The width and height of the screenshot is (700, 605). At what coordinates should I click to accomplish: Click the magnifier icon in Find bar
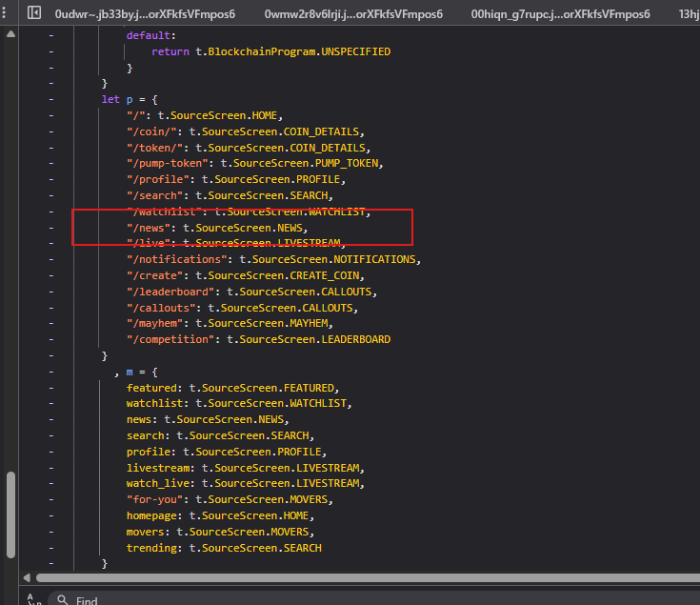pyautogui.click(x=63, y=600)
